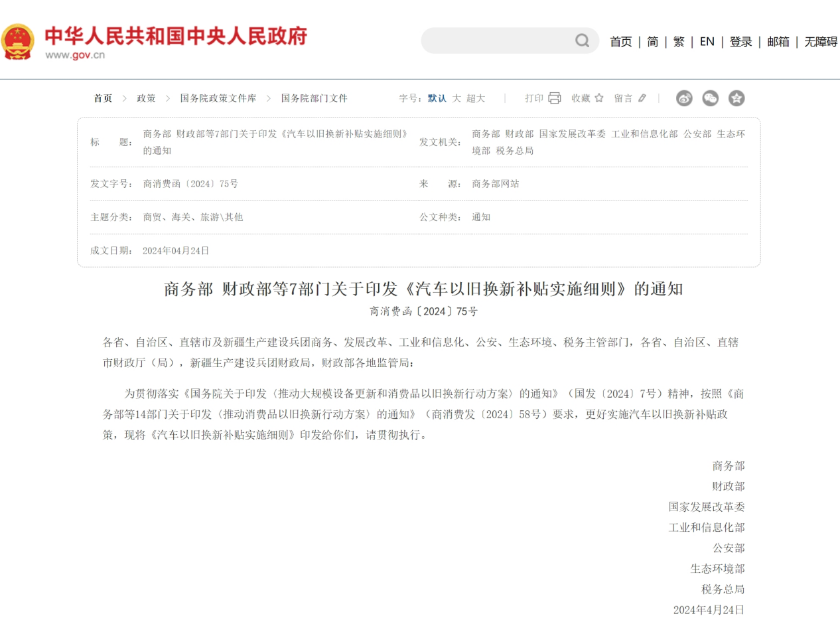Set font size to 大

click(x=456, y=98)
